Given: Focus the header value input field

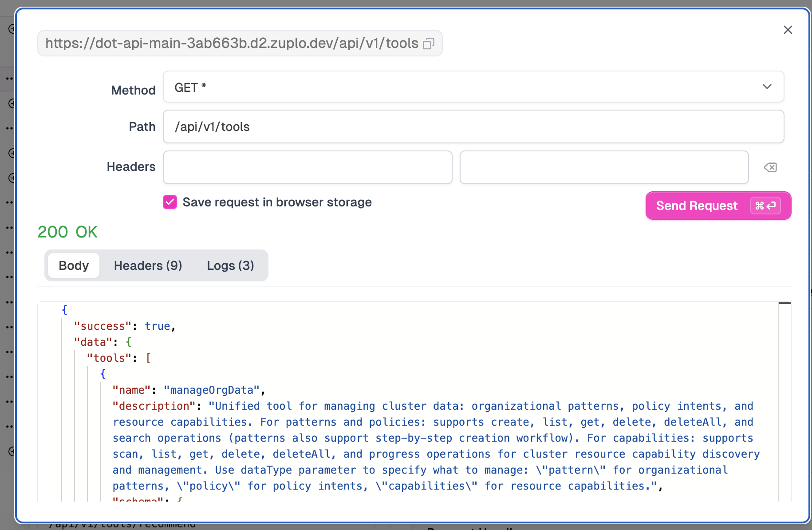Looking at the screenshot, I should [604, 167].
